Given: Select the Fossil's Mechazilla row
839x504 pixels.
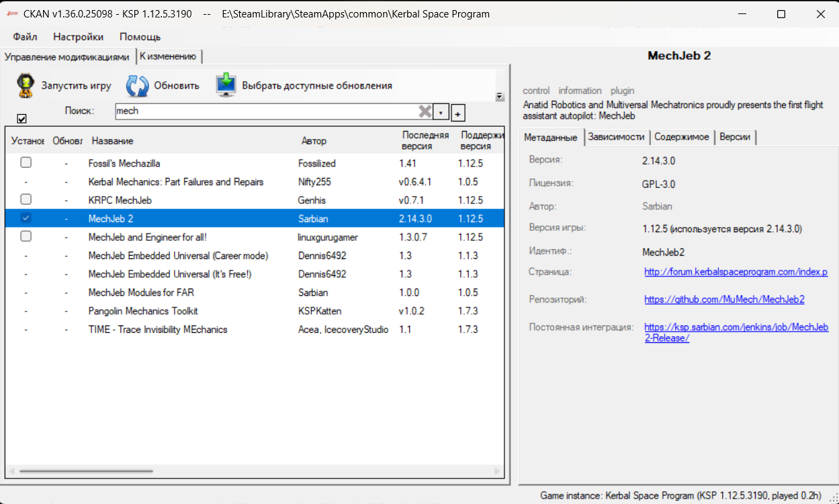Looking at the screenshot, I should point(255,163).
